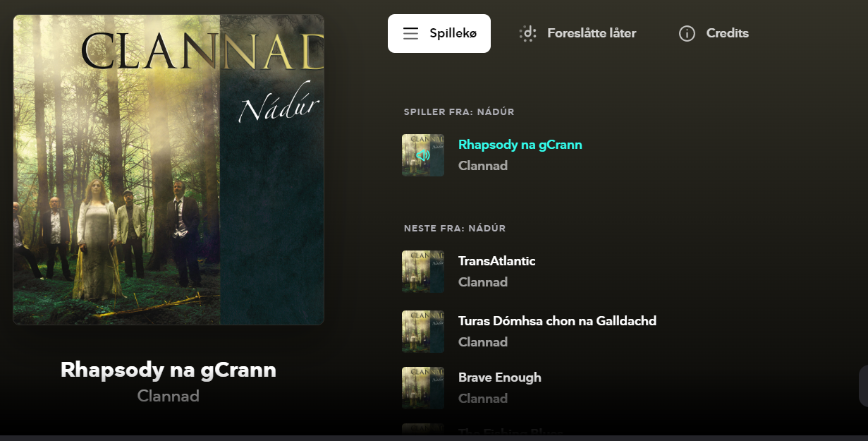
Task: Open the Credits tab
Action: [x=713, y=33]
